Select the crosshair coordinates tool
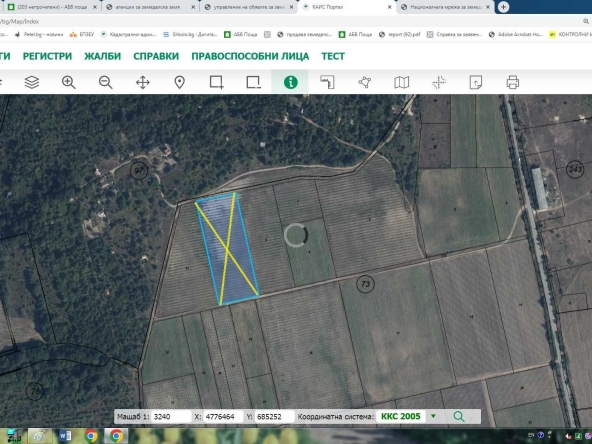Viewport: 592px width, 444px height. coord(439,82)
